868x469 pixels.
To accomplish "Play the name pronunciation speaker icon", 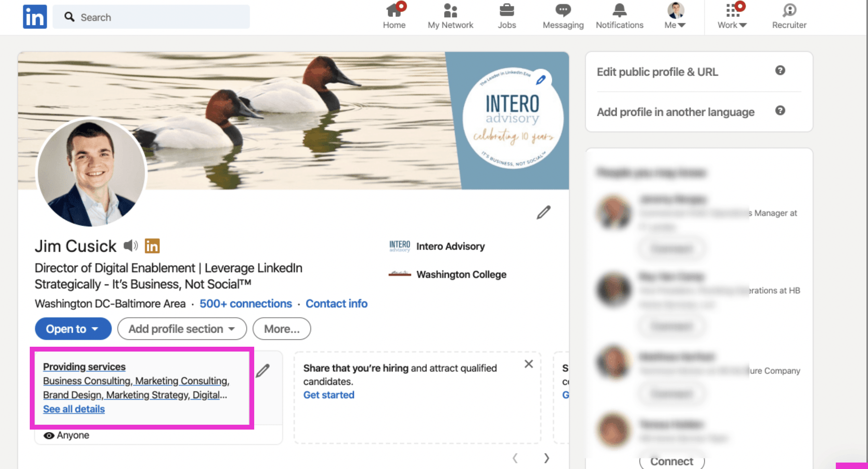I will (131, 245).
